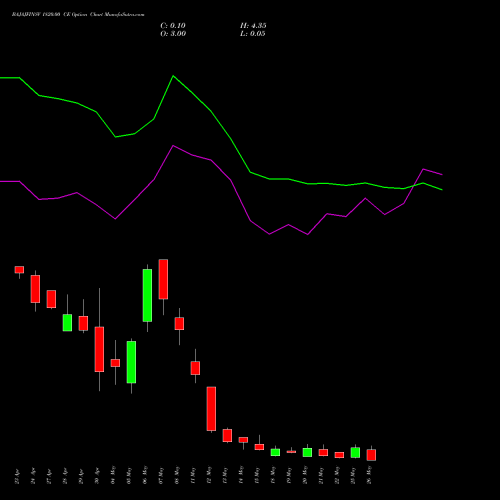The image size is (500, 500).
Task: Select the close value 'C: 0.10'
Action: pos(173,26)
